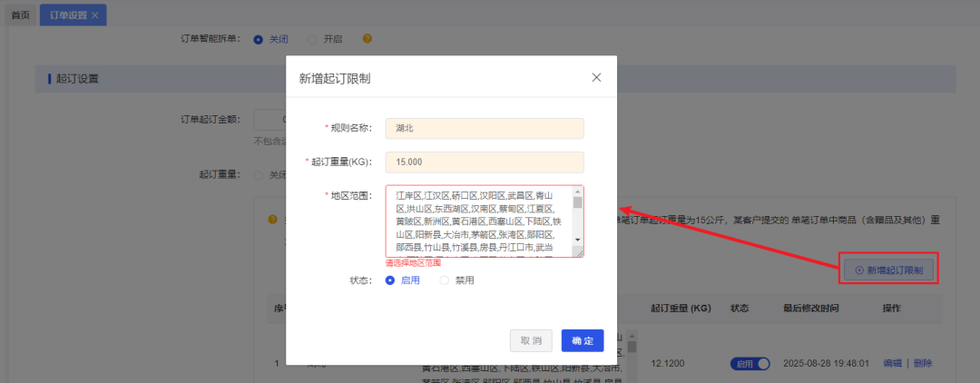The height and width of the screenshot is (383, 980).
Task: Close the 新增起订限制 dialog with the X icon
Action: point(596,78)
